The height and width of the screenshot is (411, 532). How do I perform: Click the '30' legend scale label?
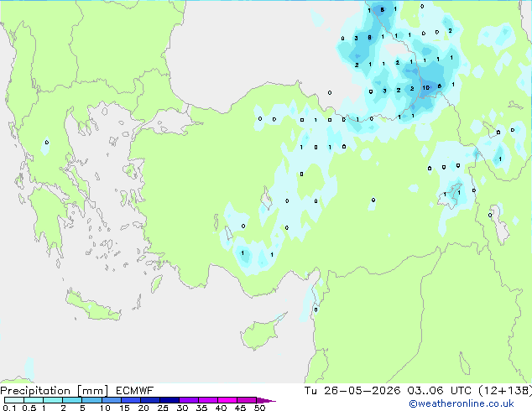182,408
